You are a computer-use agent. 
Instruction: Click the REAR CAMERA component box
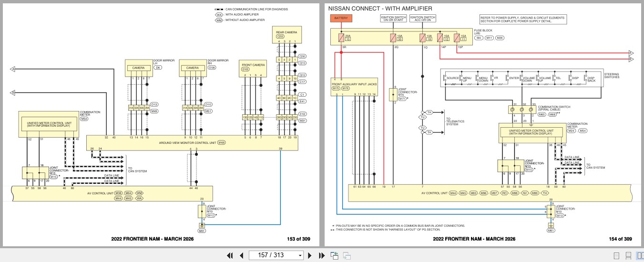[x=286, y=34]
